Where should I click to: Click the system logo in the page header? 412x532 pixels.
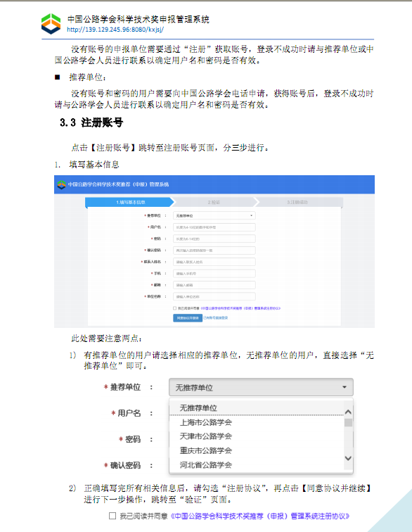tap(51, 24)
